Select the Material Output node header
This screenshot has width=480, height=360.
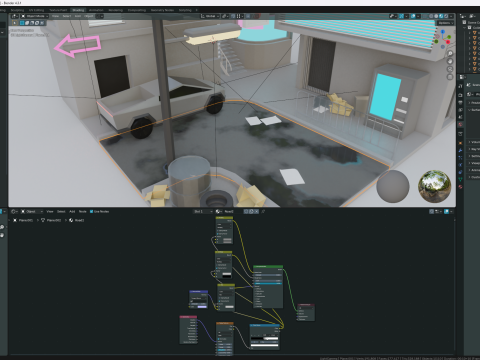(306, 305)
